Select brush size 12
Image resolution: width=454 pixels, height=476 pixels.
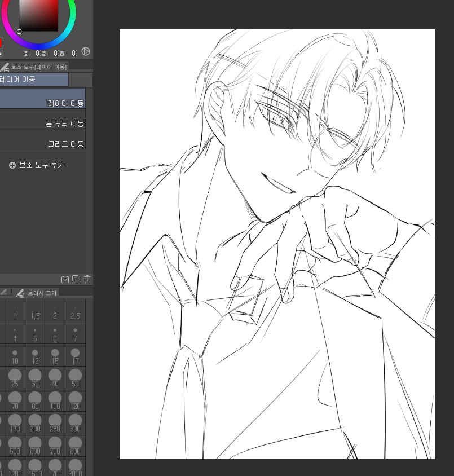tap(35, 355)
